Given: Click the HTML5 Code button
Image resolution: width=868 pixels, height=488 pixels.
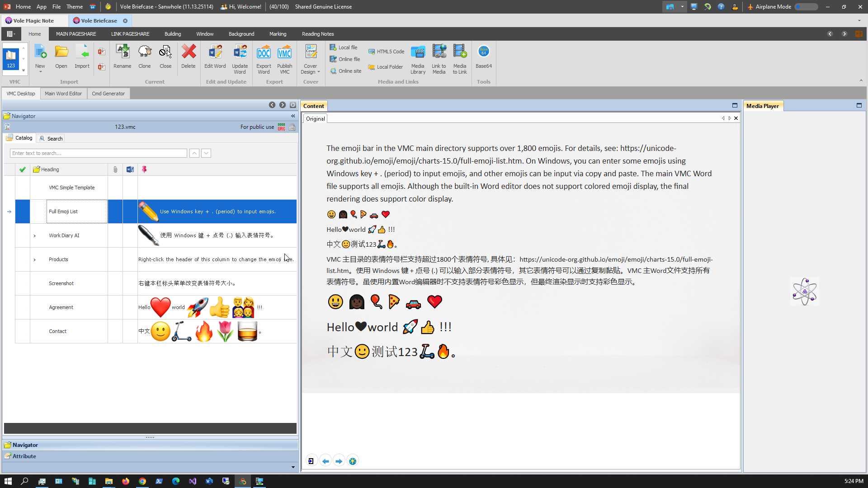Looking at the screenshot, I should 386,52.
